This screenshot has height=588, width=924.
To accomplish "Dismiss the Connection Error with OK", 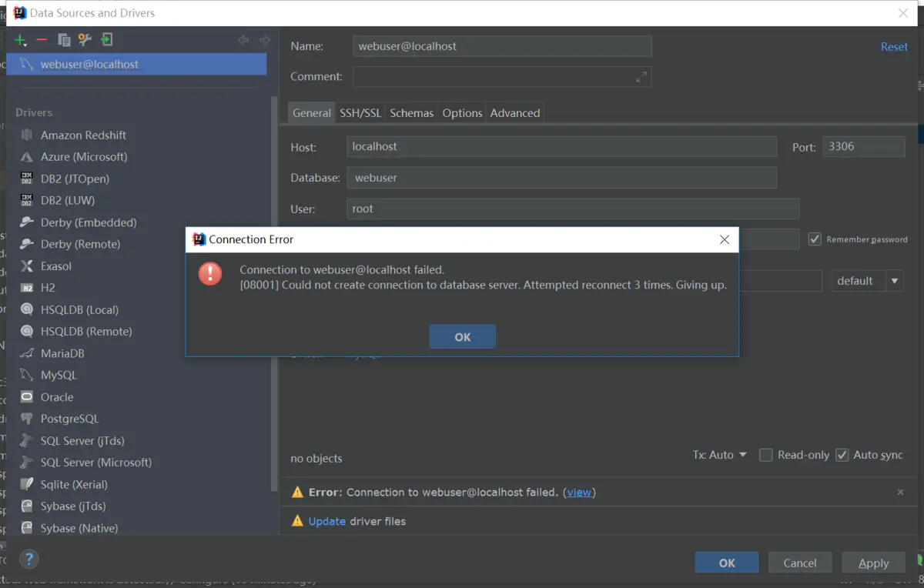I will 462,336.
